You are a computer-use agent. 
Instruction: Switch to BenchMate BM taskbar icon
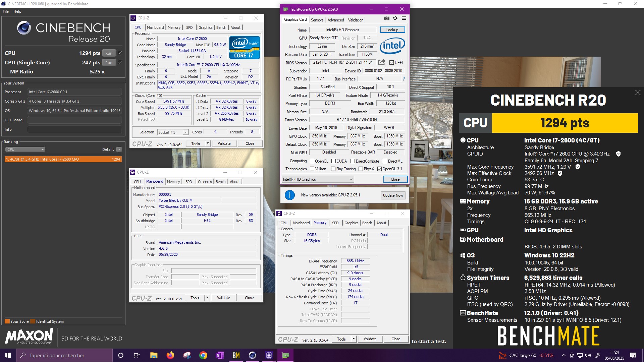[x=236, y=355]
